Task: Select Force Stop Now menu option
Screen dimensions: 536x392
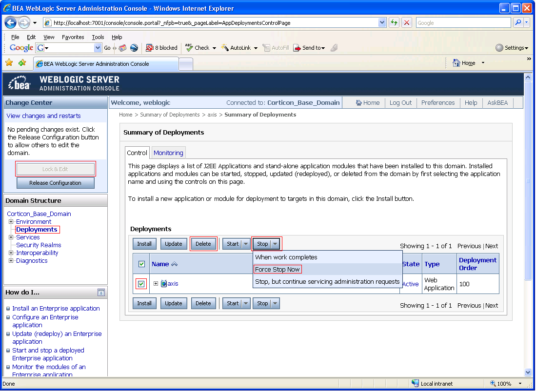Action: pyautogui.click(x=277, y=269)
